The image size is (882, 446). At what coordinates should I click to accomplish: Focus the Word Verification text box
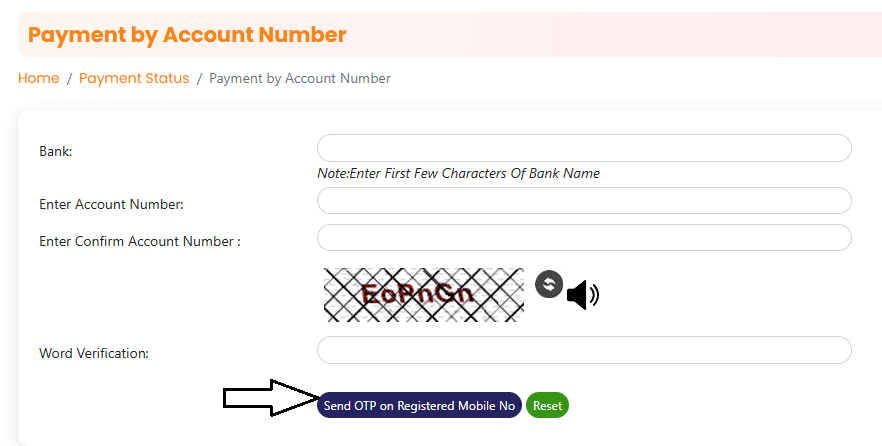(584, 350)
